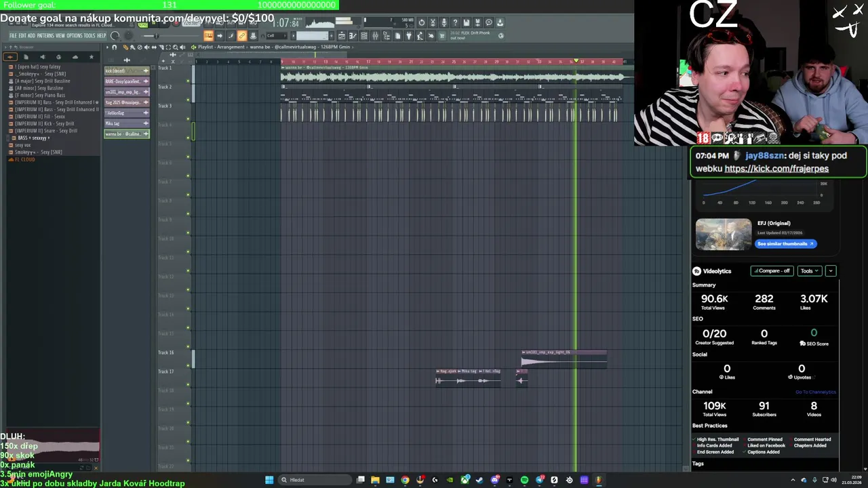This screenshot has width=868, height=488.
Task: Click the Windows Start button
Action: [x=269, y=480]
